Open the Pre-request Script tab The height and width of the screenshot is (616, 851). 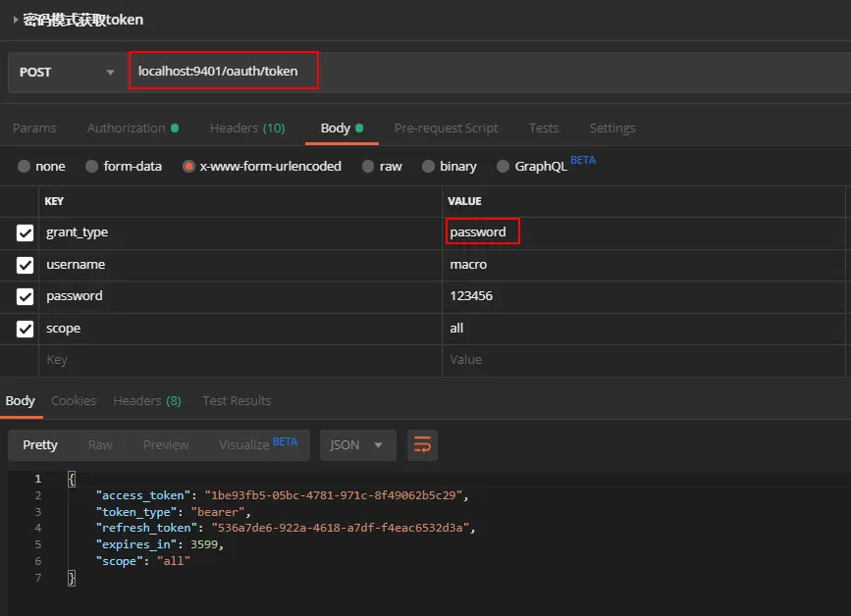(x=446, y=128)
